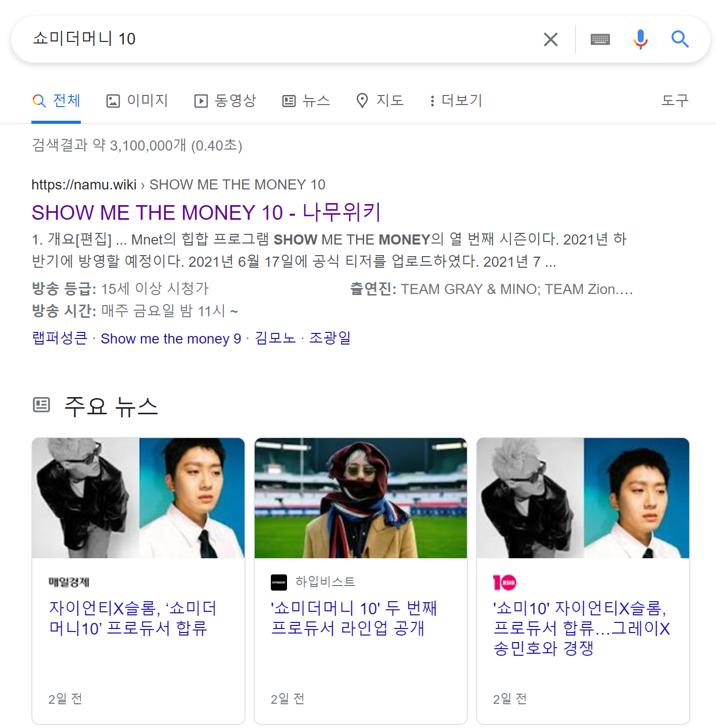Click the newspaper icon next to 주요 뉴스
This screenshot has height=728, width=716.
click(x=41, y=405)
